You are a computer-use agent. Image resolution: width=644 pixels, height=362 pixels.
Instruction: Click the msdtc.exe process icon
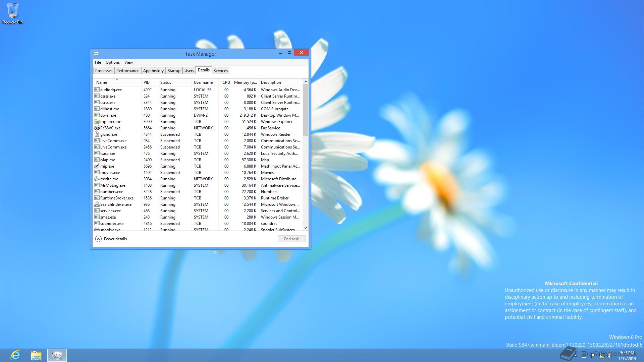pyautogui.click(x=97, y=179)
